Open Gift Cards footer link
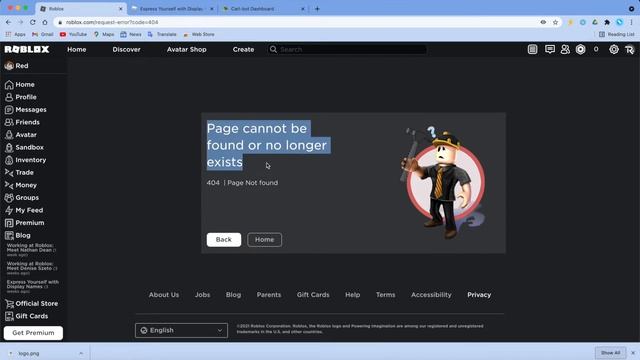The image size is (640, 360). [313, 295]
